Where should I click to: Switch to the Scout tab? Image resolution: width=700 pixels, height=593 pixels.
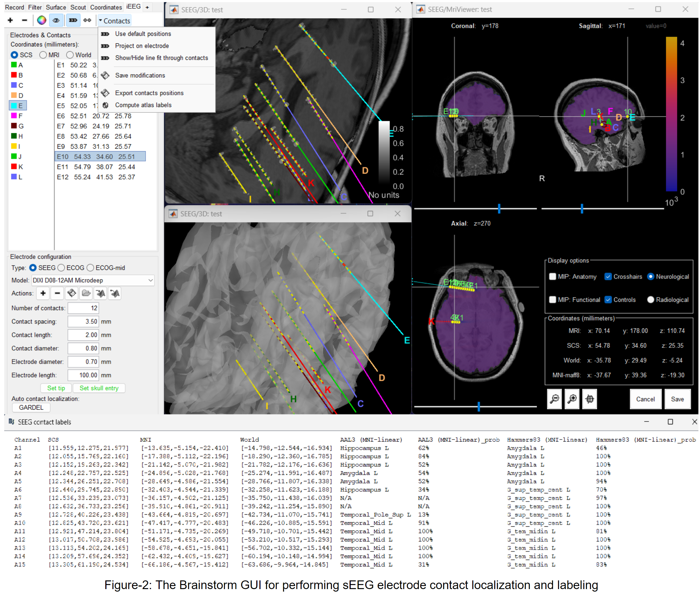(x=78, y=7)
